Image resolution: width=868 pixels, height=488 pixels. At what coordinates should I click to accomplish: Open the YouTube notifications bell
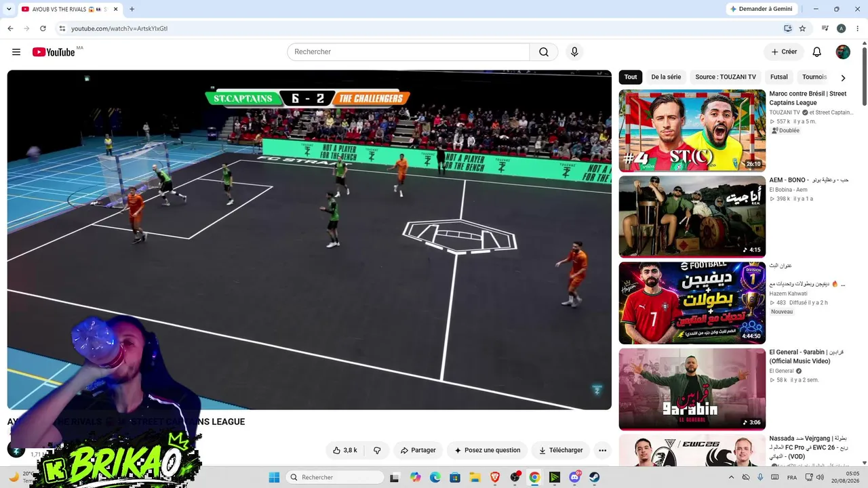pyautogui.click(x=817, y=52)
